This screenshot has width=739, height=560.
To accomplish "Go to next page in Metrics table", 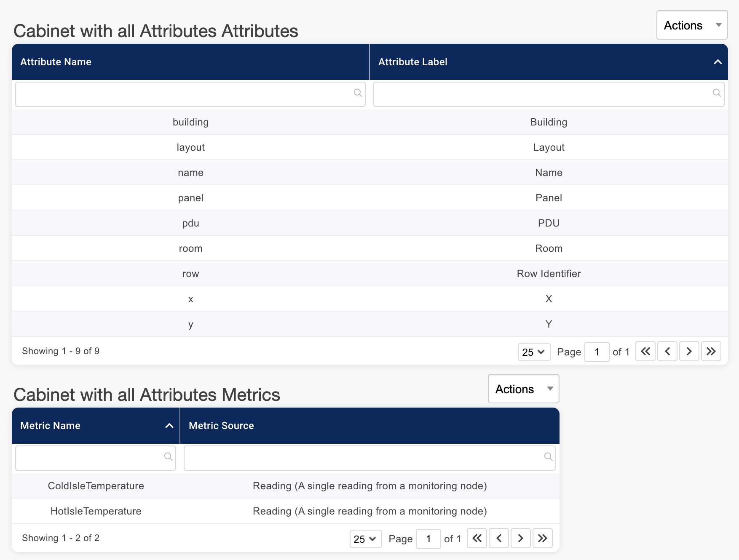I will coord(520,539).
